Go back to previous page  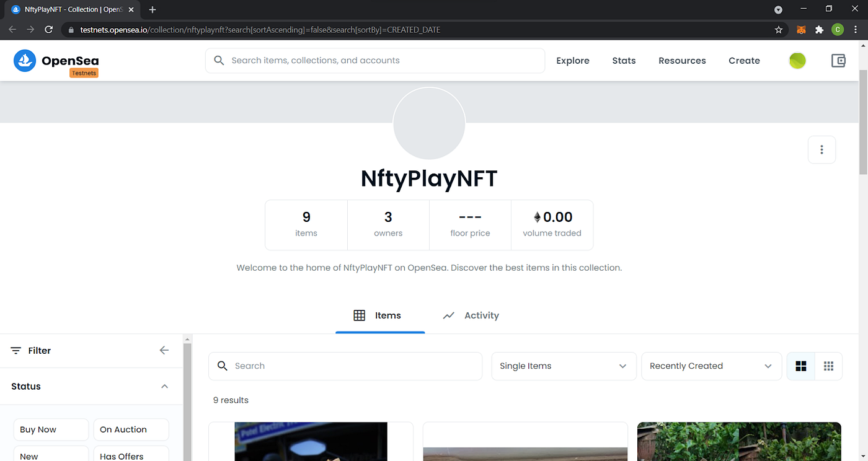pyautogui.click(x=12, y=29)
